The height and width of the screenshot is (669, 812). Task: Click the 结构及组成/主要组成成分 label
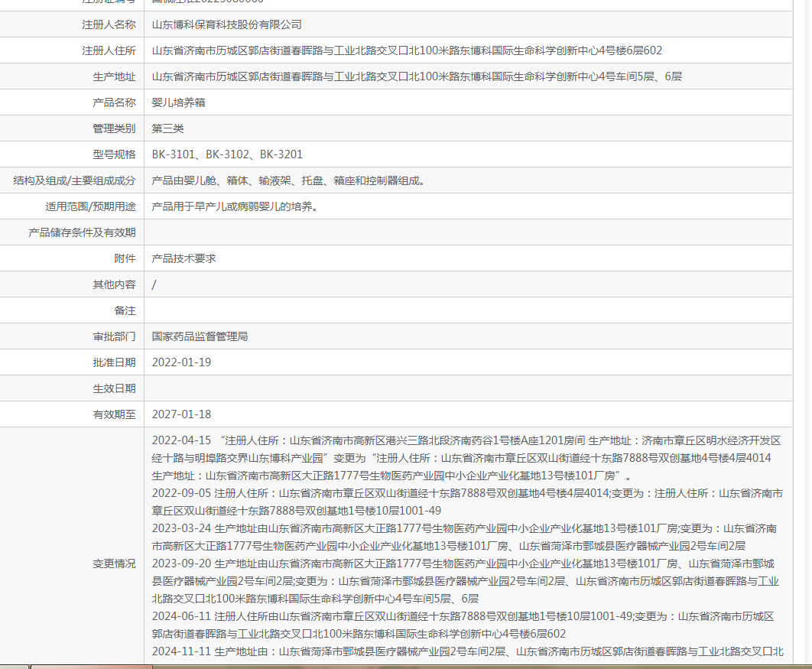pos(74,180)
